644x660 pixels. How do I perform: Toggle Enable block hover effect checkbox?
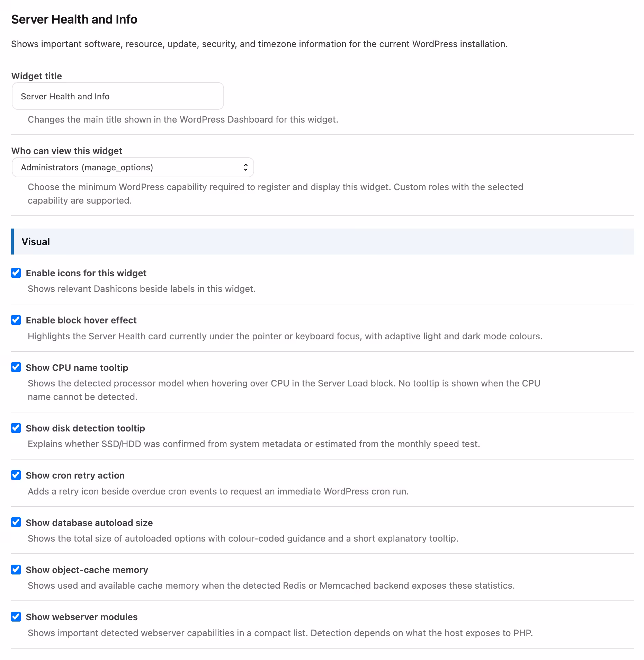[16, 320]
